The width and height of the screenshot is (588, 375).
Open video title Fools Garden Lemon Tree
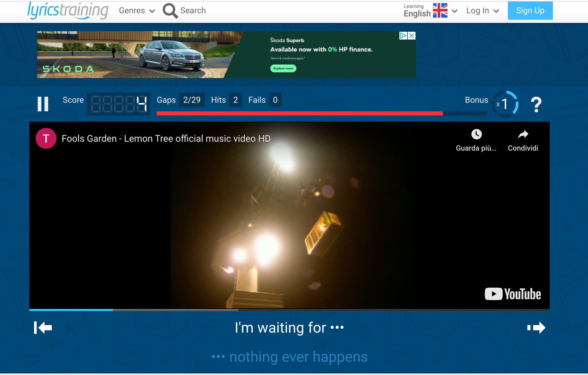(166, 139)
